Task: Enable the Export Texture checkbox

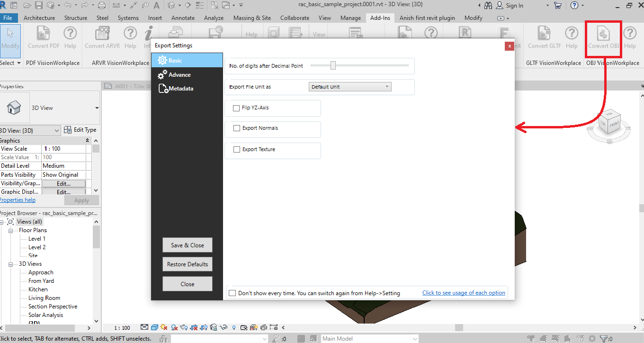Action: coord(236,150)
